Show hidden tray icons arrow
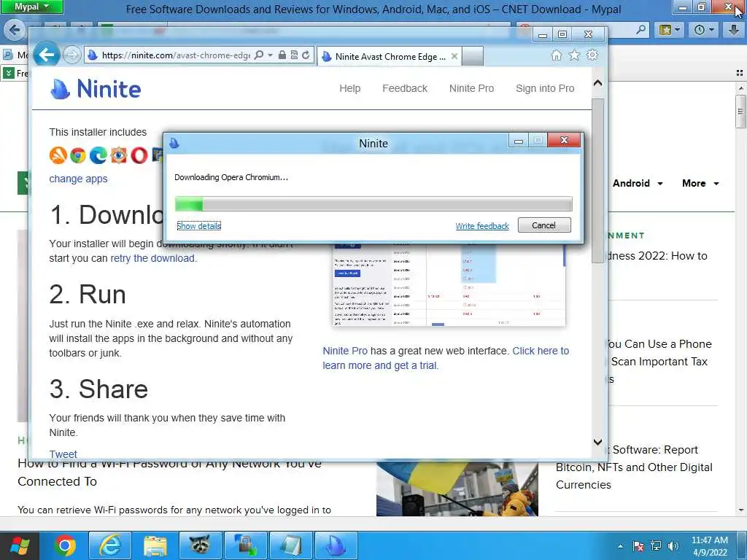747x560 pixels. click(x=620, y=546)
